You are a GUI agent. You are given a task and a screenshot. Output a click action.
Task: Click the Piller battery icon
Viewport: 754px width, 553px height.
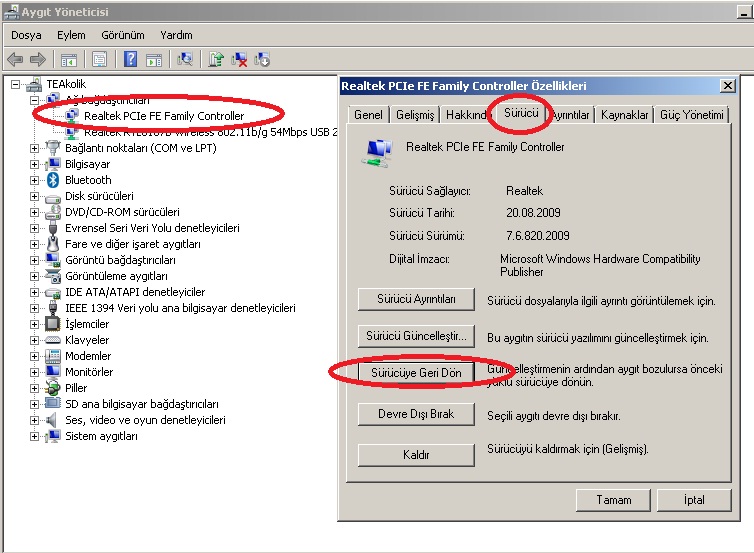pyautogui.click(x=52, y=388)
